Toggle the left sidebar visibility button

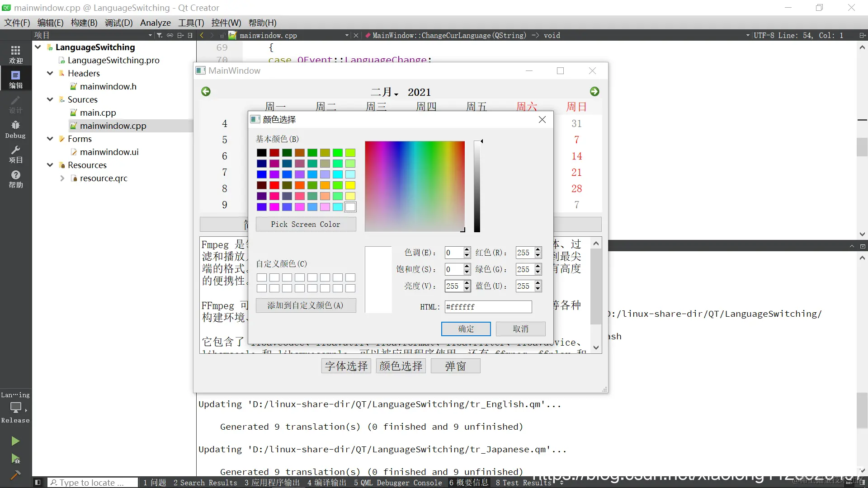pyautogui.click(x=38, y=483)
